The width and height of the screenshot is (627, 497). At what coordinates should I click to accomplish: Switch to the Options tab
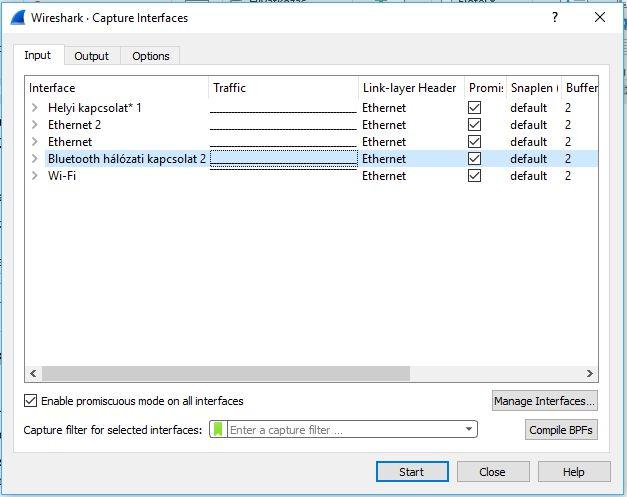click(x=151, y=56)
